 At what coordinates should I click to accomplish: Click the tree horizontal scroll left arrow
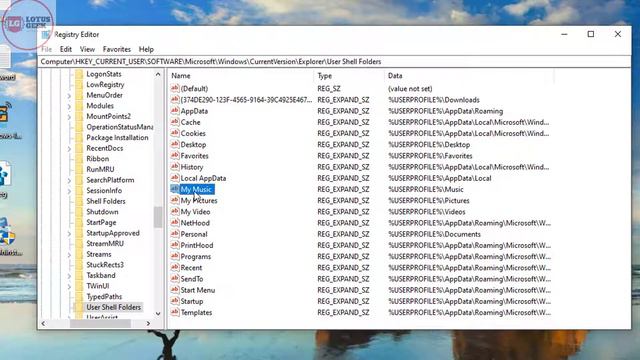(x=43, y=323)
